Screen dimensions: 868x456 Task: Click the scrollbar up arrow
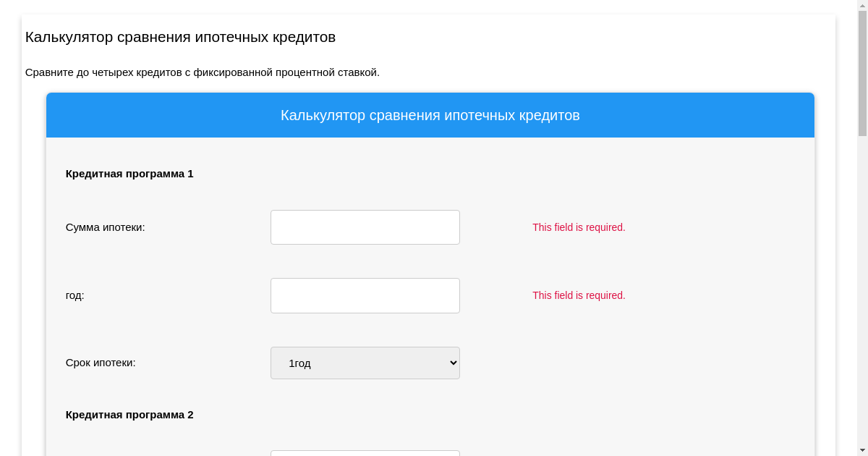(862, 6)
